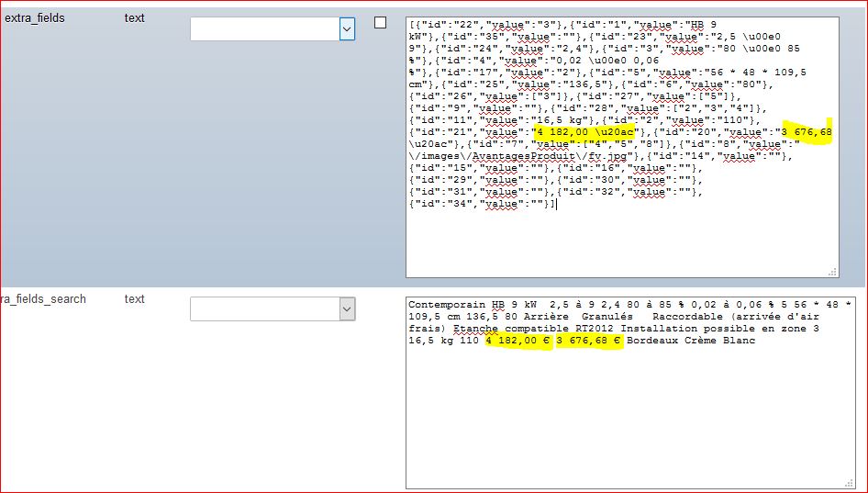Grab the resize handle of extra_fields_search textarea

849,483
